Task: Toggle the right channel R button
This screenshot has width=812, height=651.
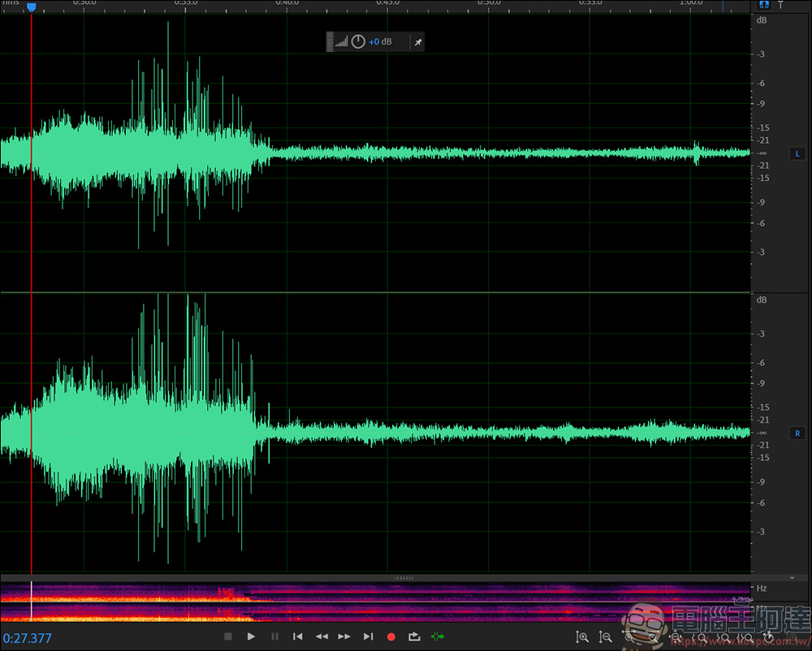Action: (x=797, y=433)
